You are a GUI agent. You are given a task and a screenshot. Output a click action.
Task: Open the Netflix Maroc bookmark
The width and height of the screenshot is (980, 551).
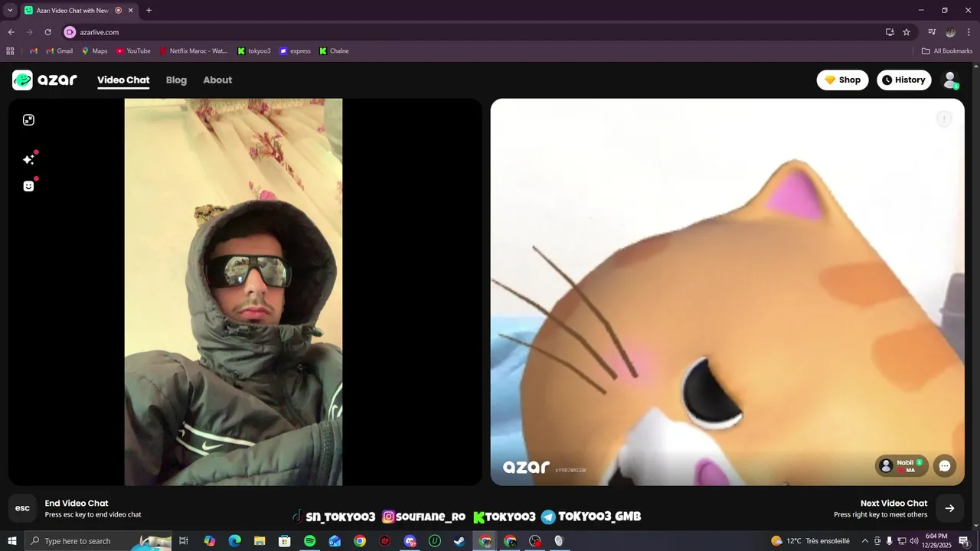coord(193,51)
